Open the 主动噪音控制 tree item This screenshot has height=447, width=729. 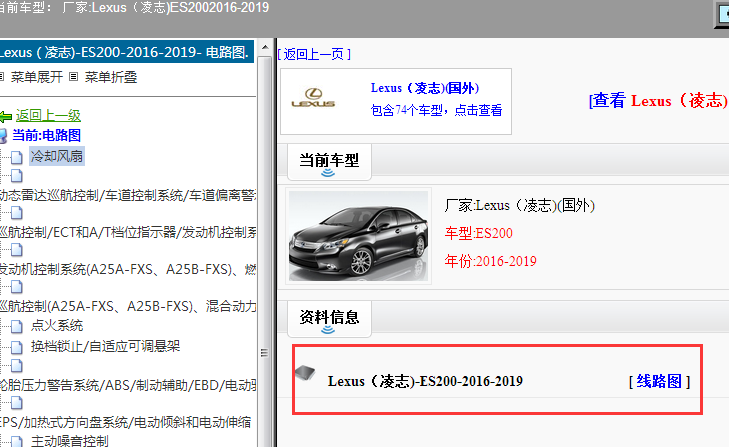tap(70, 441)
